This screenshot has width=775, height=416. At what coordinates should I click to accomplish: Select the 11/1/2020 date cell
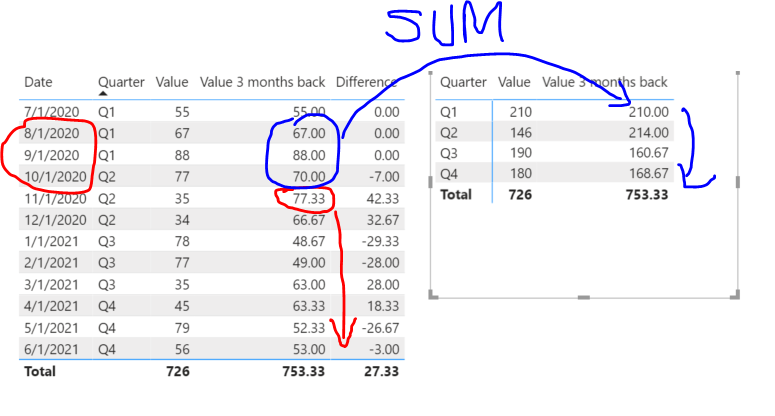(x=55, y=199)
